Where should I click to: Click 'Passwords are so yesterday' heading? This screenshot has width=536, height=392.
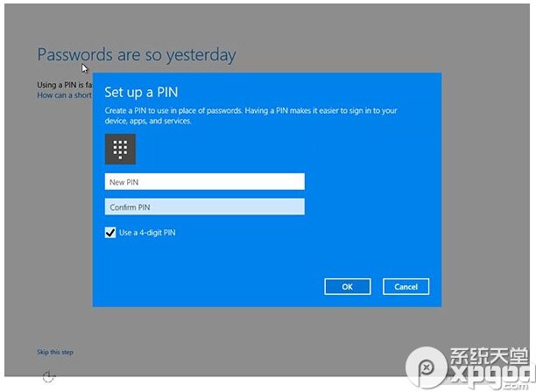coord(137,55)
